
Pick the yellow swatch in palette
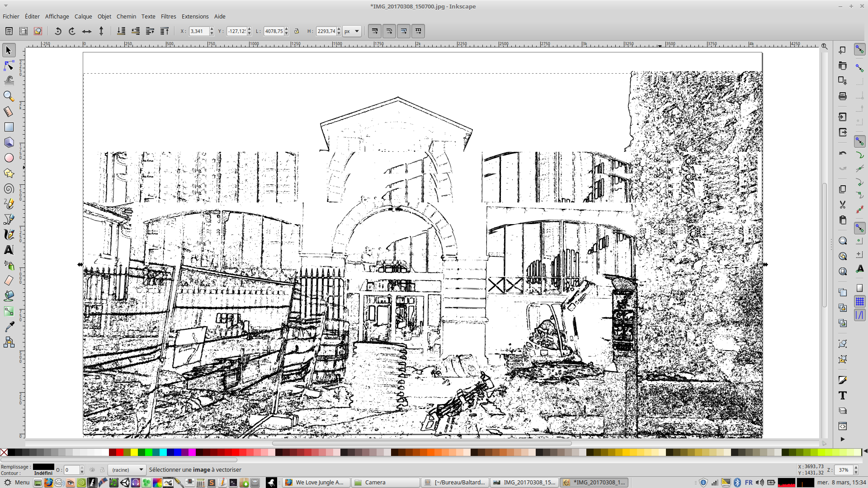click(134, 452)
